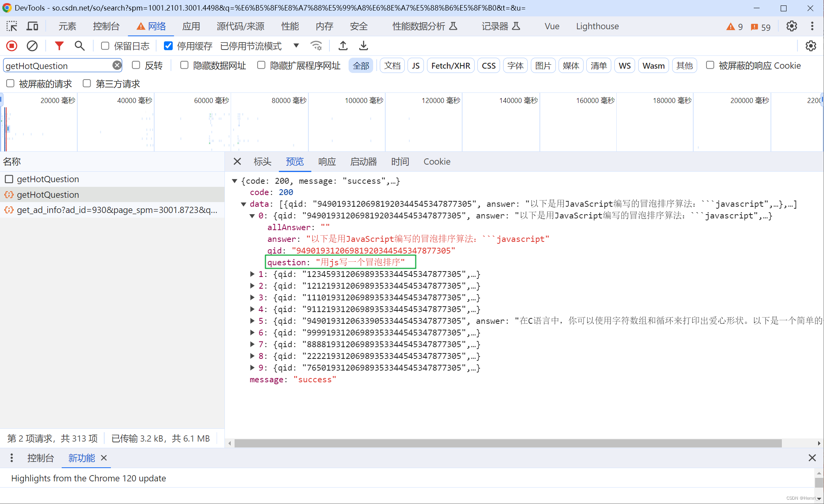Toggle the device toolbar icon
The height and width of the screenshot is (504, 824).
[32, 26]
